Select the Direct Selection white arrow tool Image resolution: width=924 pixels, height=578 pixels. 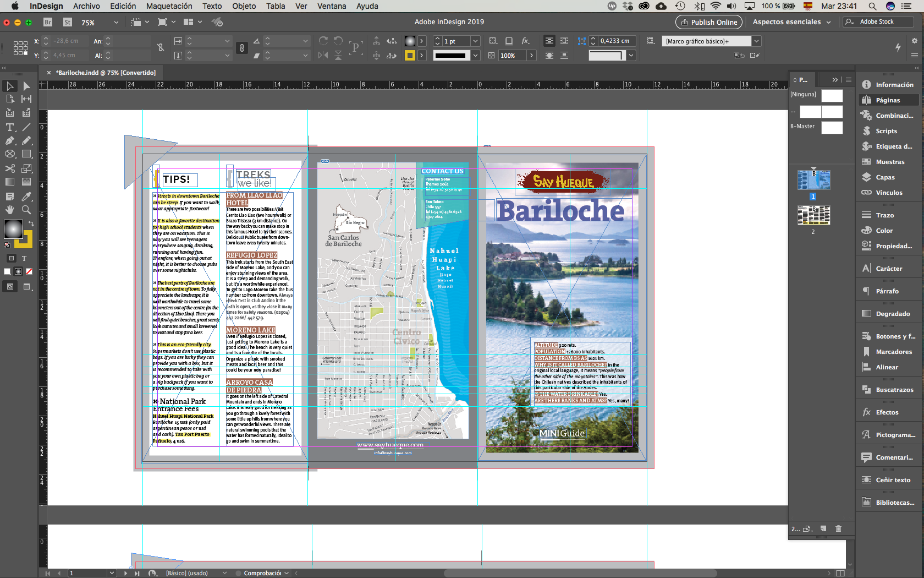(26, 86)
